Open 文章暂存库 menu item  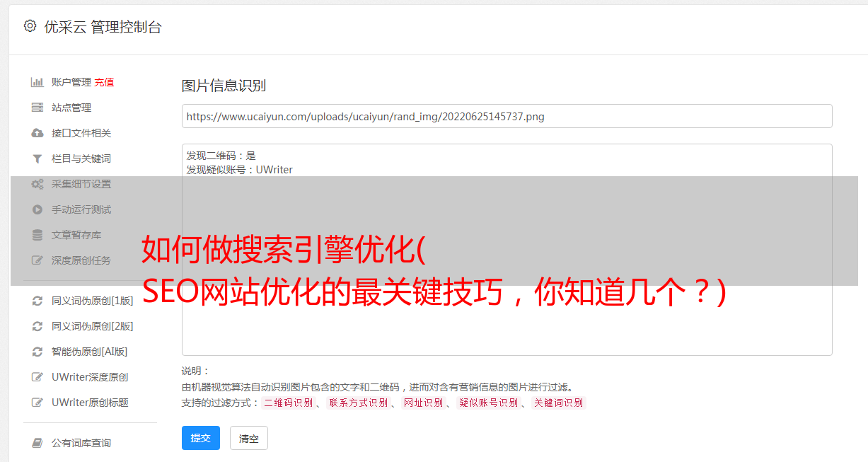click(76, 235)
